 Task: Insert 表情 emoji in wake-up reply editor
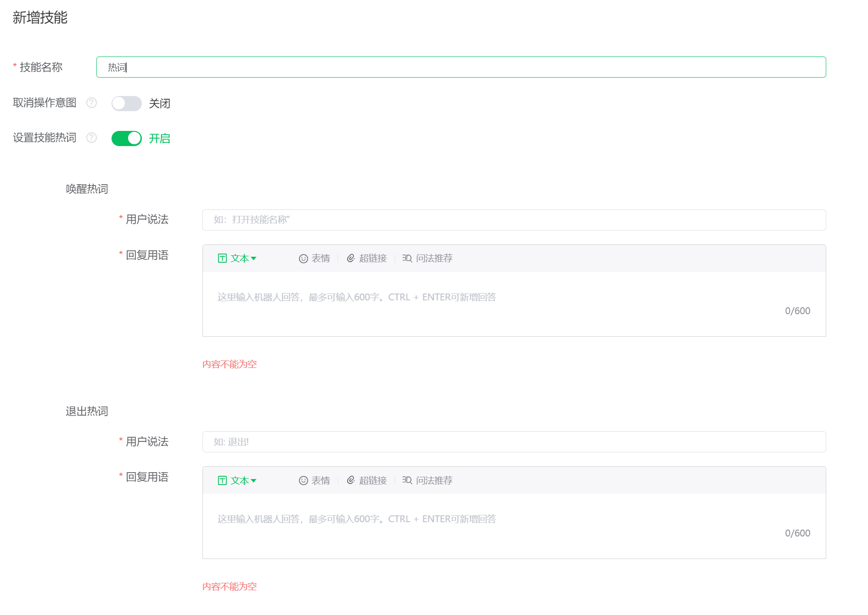pos(314,259)
